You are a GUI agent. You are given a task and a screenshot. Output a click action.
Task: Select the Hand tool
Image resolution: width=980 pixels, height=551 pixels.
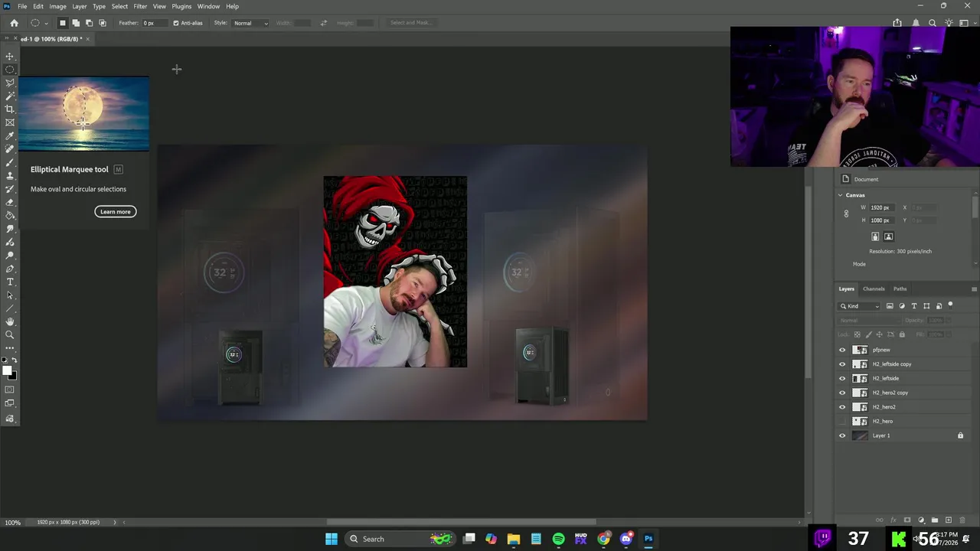pos(10,321)
